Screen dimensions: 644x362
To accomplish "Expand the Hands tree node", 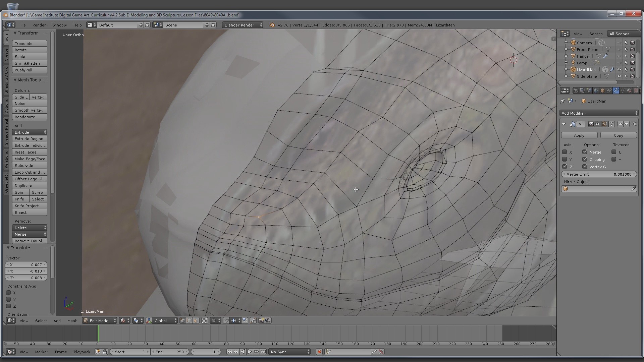I will pyautogui.click(x=566, y=56).
